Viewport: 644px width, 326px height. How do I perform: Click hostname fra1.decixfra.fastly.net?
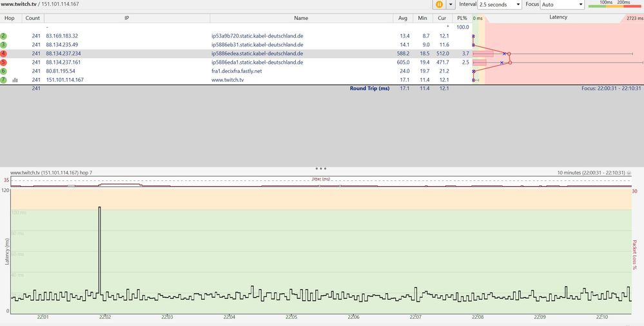pos(236,71)
